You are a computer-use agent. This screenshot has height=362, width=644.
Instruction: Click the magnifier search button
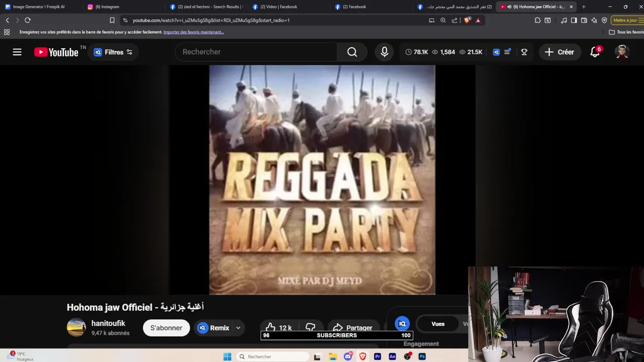[352, 52]
